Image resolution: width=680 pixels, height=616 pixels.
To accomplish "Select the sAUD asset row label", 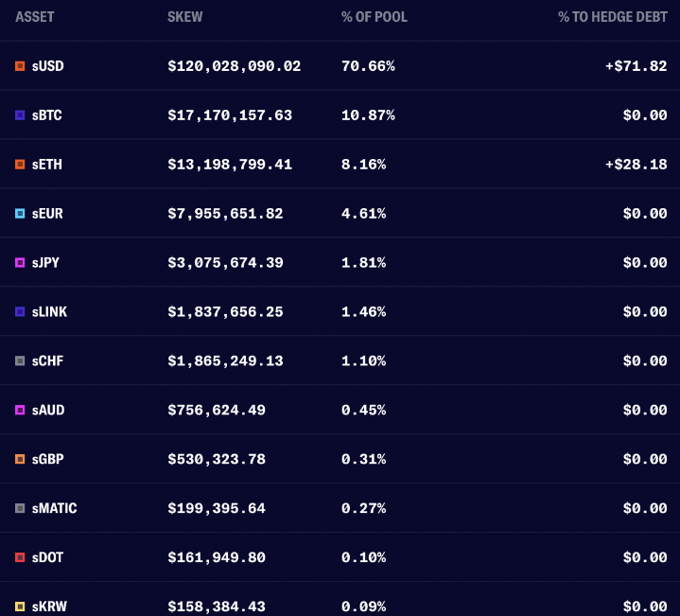I will point(48,410).
